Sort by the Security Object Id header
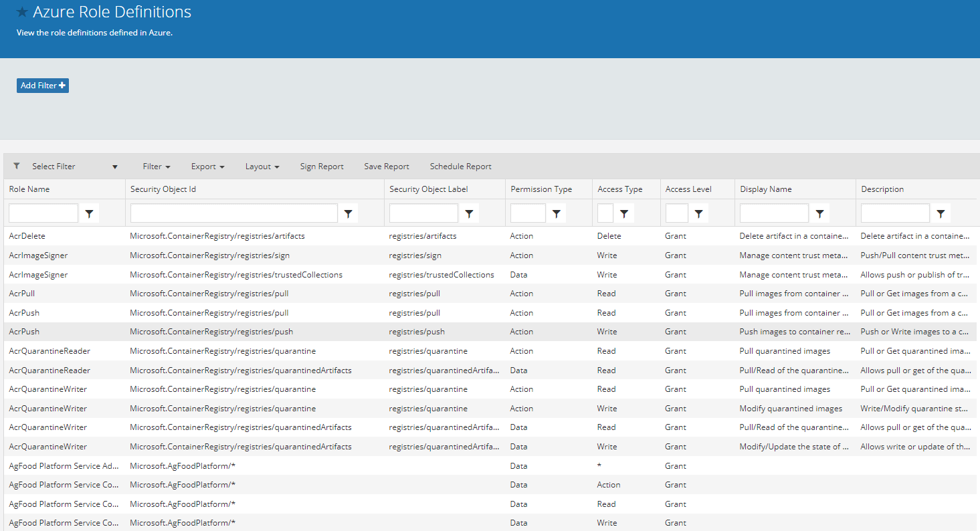The image size is (980, 531). (x=163, y=189)
